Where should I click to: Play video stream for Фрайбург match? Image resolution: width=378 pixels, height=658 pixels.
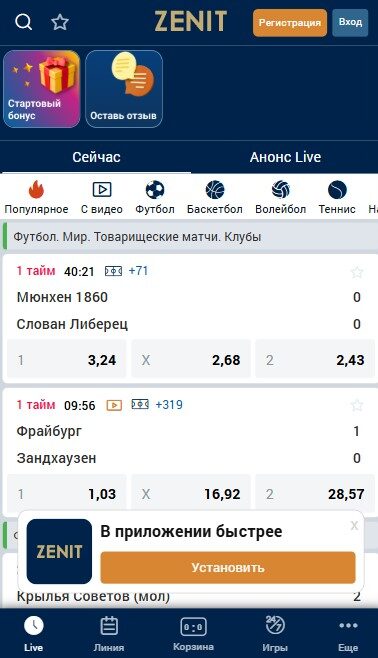114,405
